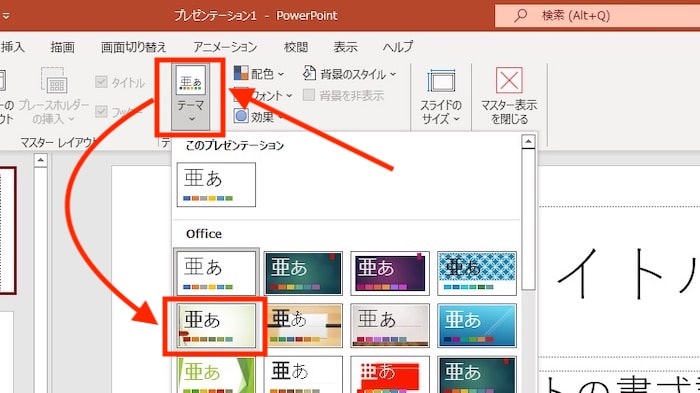Select the red block theme thumbnail
Screen dimensions: 700x393
click(x=390, y=375)
